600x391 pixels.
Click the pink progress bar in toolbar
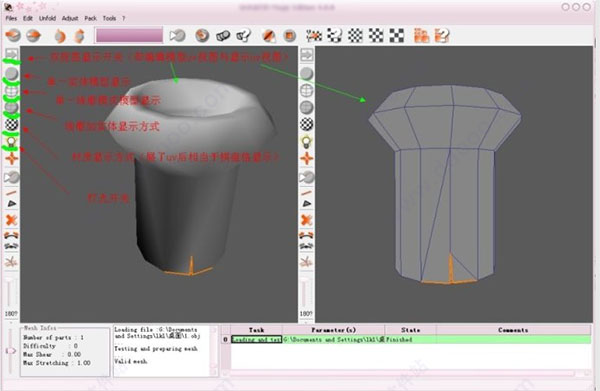(x=129, y=36)
